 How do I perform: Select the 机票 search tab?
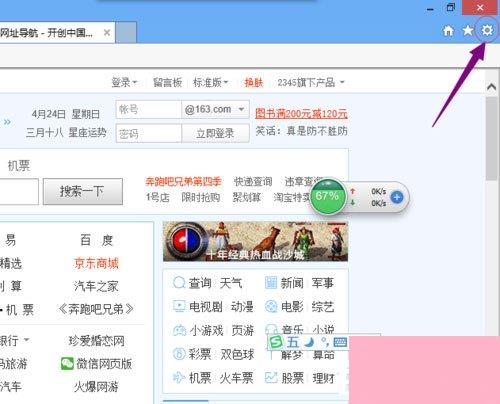[19, 166]
